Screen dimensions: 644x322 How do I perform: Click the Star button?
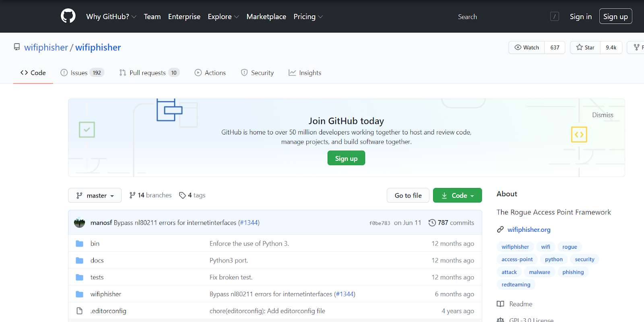pos(585,47)
